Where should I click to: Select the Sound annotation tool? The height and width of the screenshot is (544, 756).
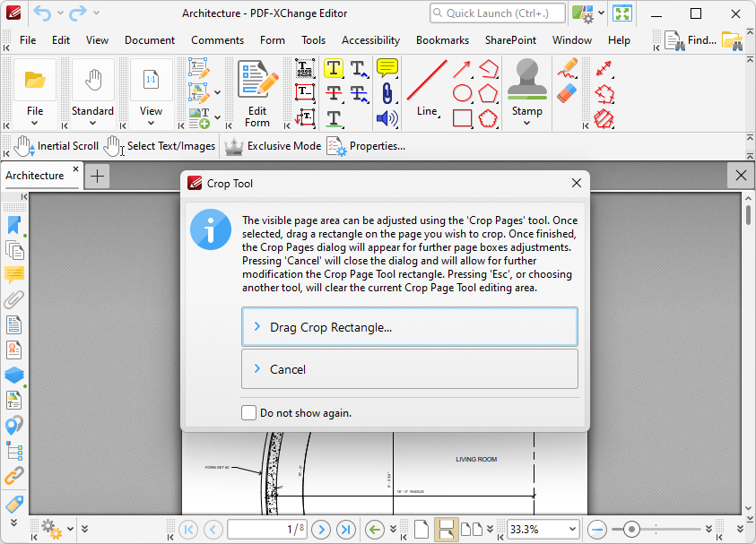[x=387, y=118]
